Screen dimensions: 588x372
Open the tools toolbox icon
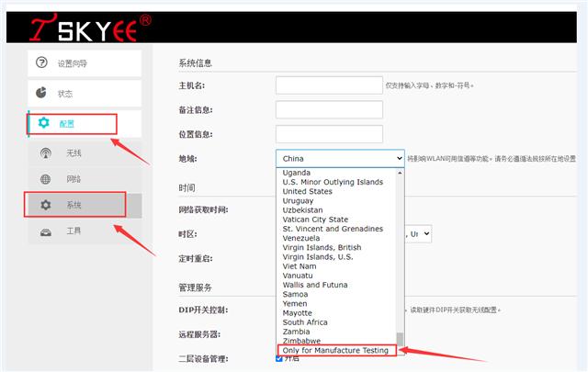click(x=46, y=231)
